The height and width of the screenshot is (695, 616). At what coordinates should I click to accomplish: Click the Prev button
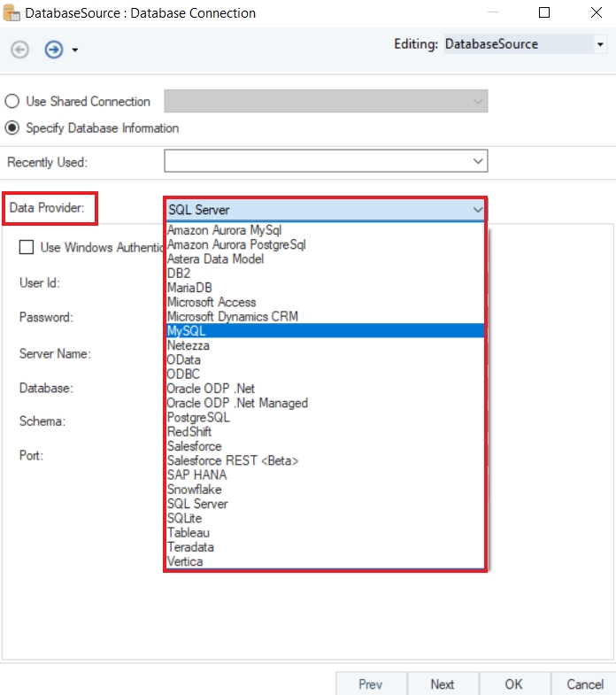click(x=371, y=683)
